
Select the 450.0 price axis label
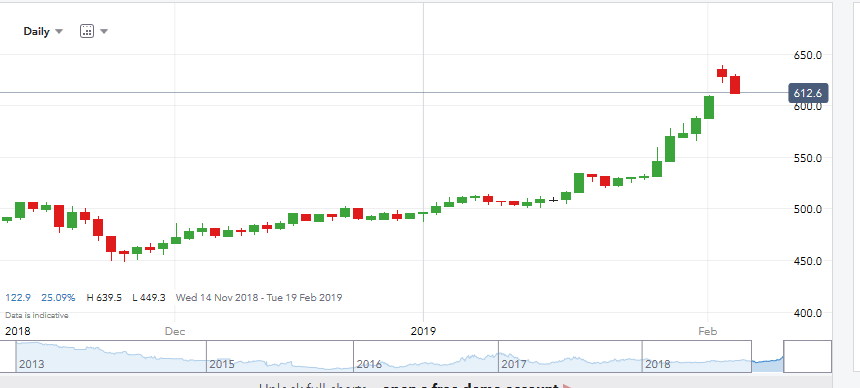(x=807, y=261)
